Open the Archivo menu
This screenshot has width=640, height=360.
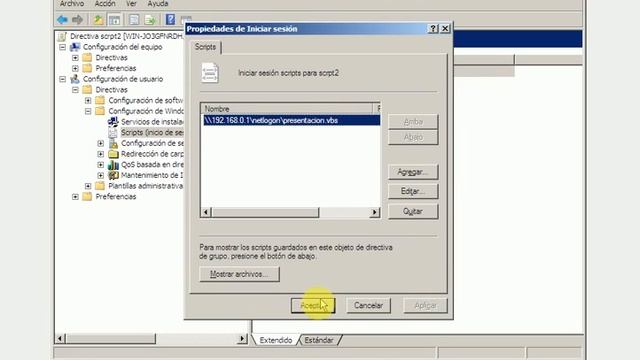(72, 4)
